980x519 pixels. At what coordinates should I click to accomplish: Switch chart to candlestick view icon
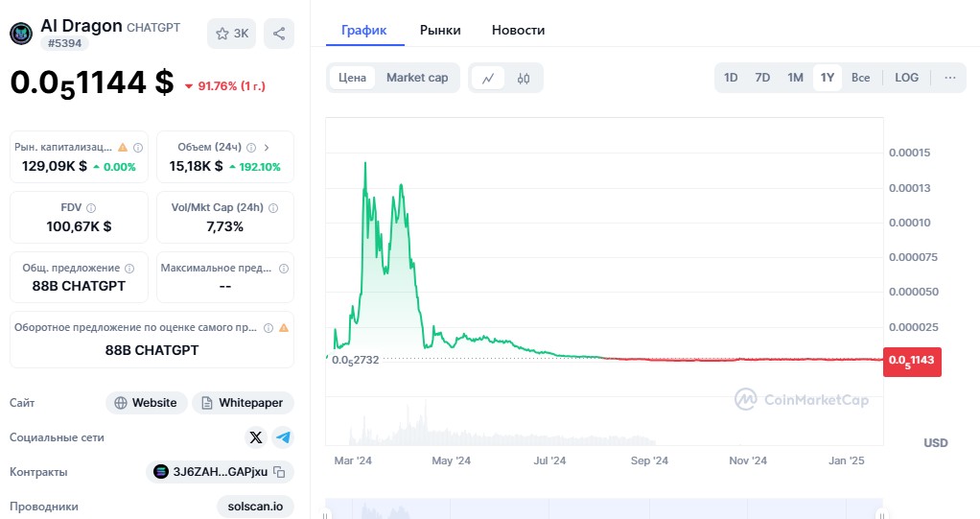[x=524, y=78]
